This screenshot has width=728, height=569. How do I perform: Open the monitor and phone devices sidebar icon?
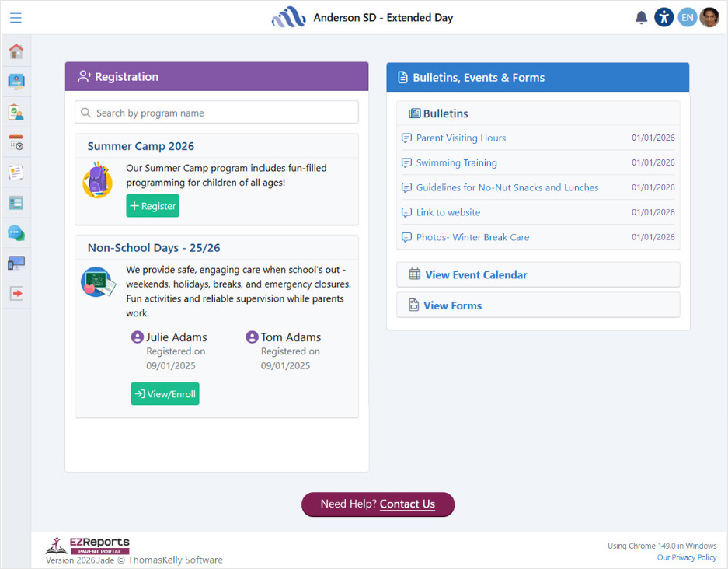tap(16, 263)
